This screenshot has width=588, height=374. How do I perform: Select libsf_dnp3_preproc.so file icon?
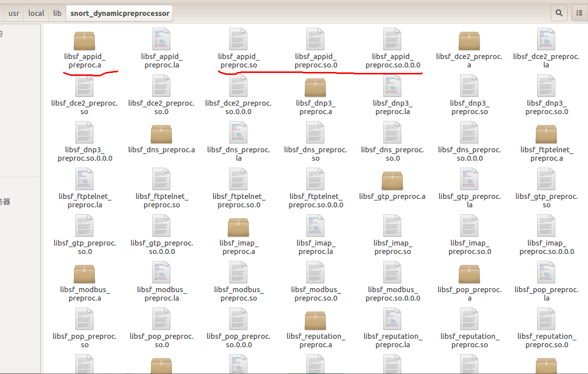[x=469, y=86]
